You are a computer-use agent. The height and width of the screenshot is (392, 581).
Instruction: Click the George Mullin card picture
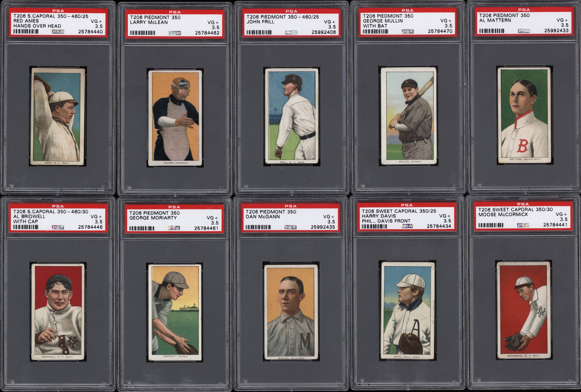pyautogui.click(x=408, y=116)
